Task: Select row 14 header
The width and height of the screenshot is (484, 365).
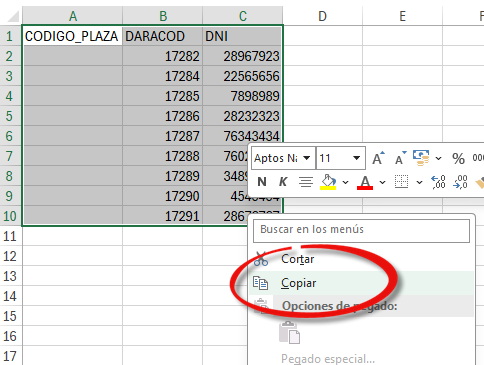Action: pyautogui.click(x=10, y=296)
